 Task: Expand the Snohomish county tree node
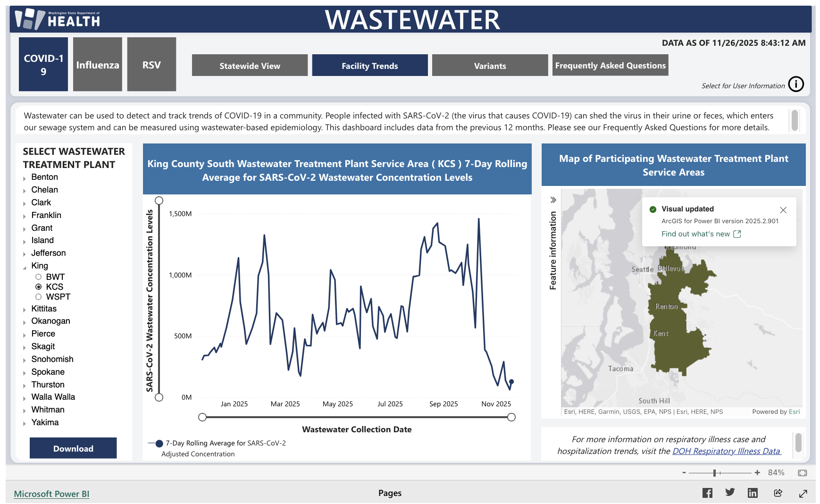click(x=25, y=361)
